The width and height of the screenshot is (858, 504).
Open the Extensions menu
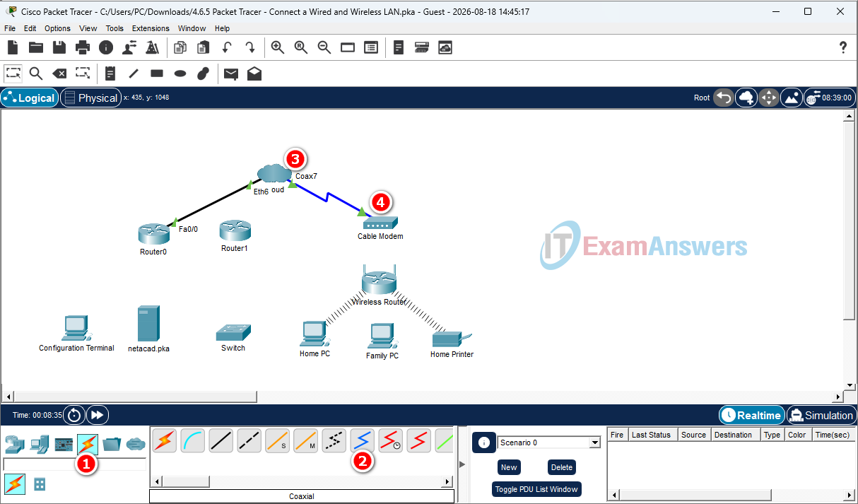[x=151, y=28]
